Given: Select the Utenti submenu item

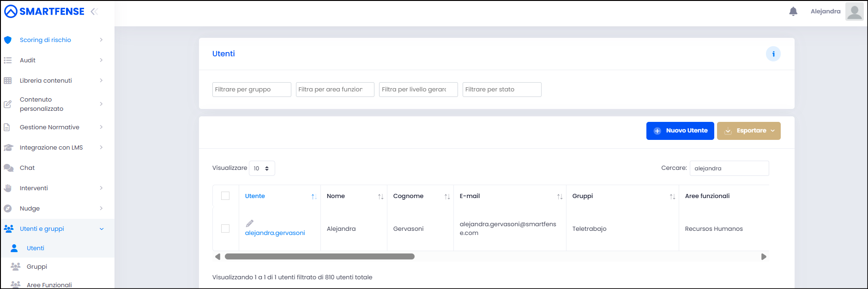Looking at the screenshot, I should 36,248.
